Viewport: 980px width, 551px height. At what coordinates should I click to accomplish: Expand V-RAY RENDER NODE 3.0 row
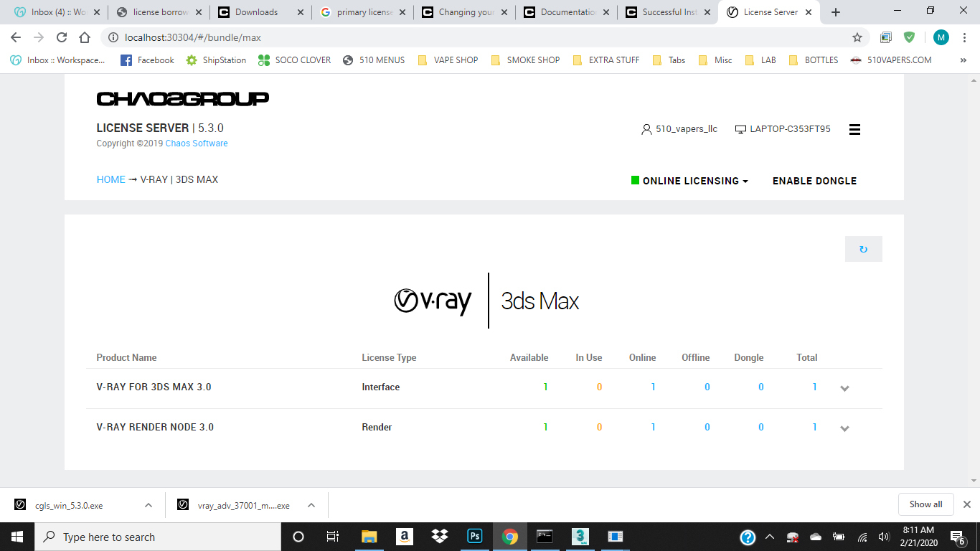[844, 428]
